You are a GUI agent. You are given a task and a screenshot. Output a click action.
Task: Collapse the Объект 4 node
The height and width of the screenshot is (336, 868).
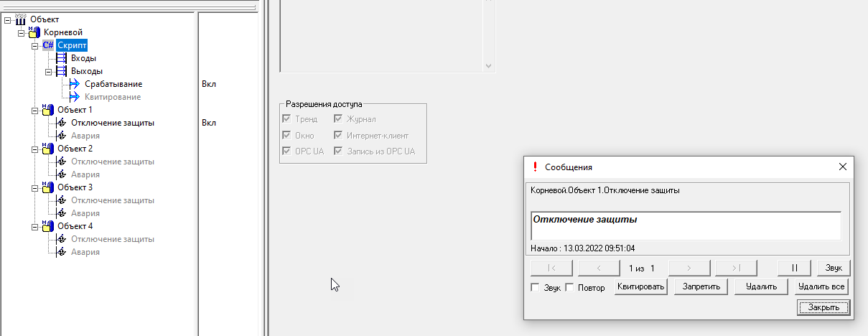pos(35,226)
